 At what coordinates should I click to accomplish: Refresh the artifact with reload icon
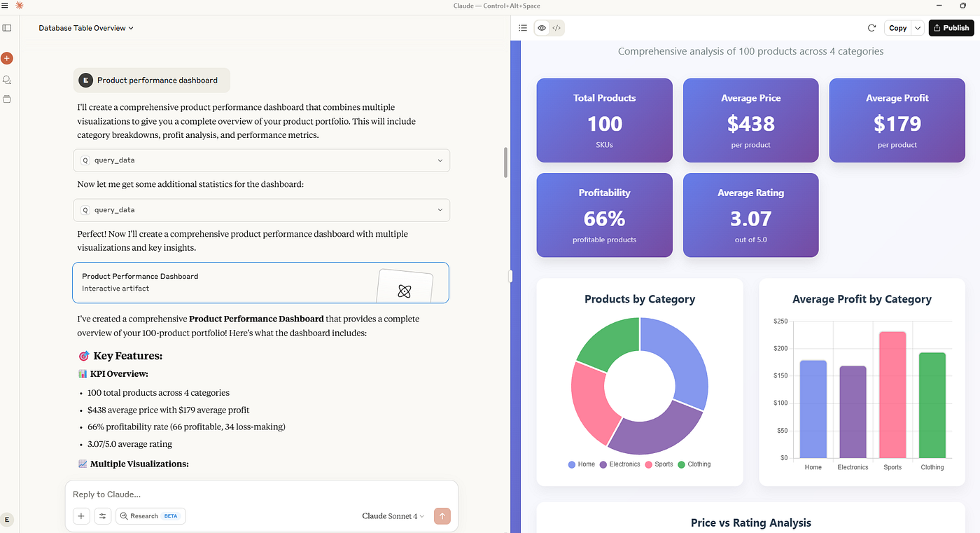coord(871,28)
